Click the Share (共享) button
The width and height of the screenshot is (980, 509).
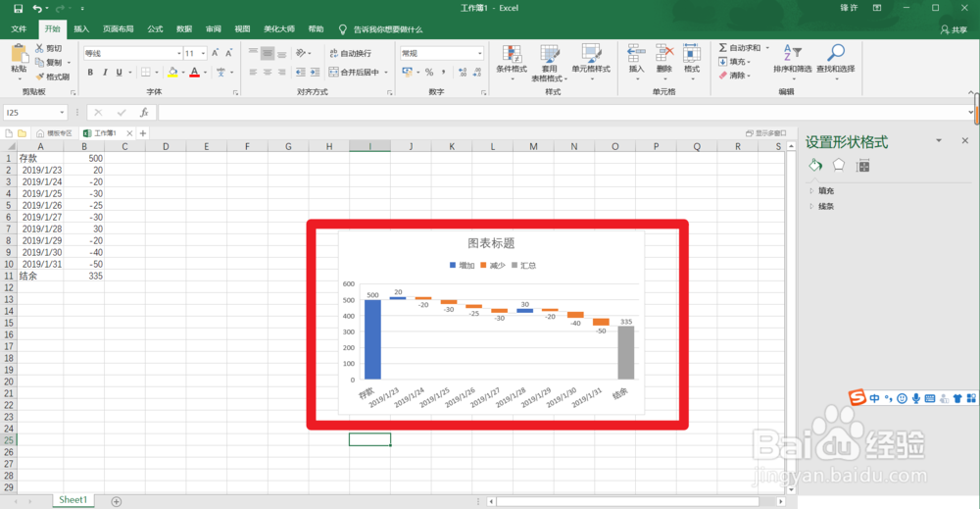[x=954, y=29]
